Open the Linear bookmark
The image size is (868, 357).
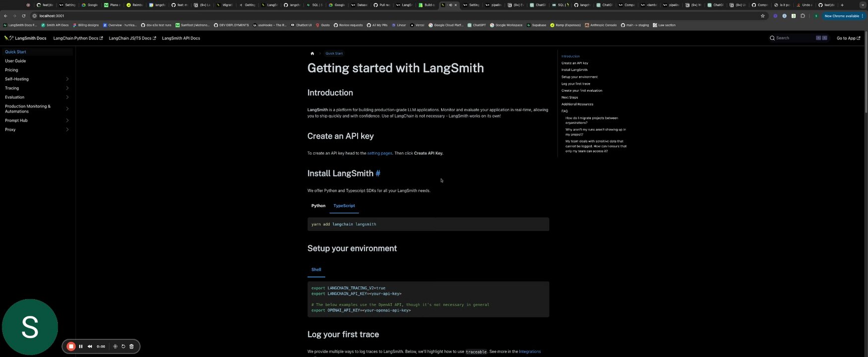point(399,25)
